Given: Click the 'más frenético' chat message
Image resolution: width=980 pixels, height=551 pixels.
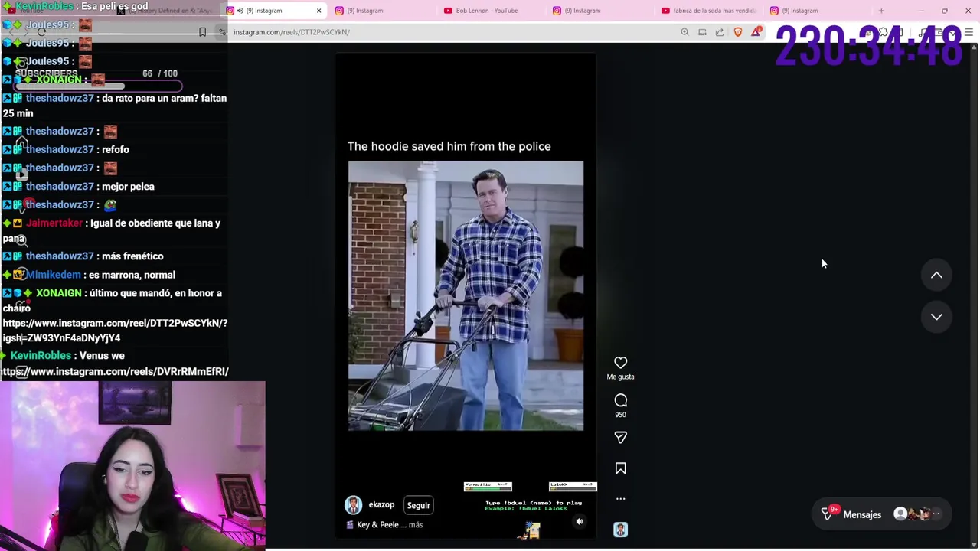Looking at the screenshot, I should 132,256.
